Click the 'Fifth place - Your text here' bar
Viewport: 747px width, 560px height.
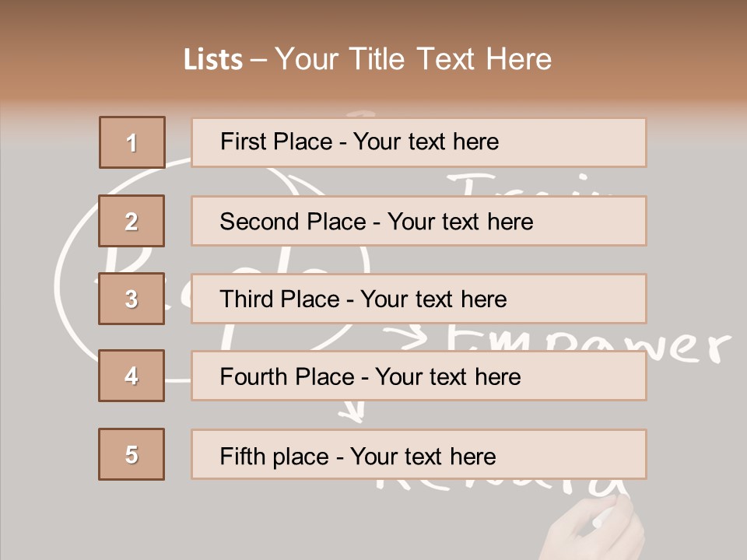click(419, 454)
